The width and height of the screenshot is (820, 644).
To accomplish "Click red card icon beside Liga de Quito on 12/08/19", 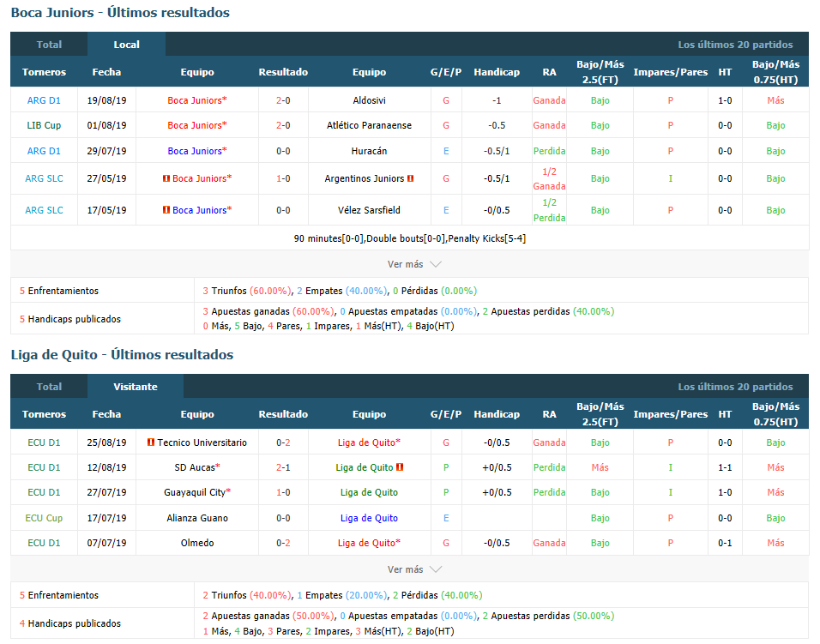I will pyautogui.click(x=400, y=467).
